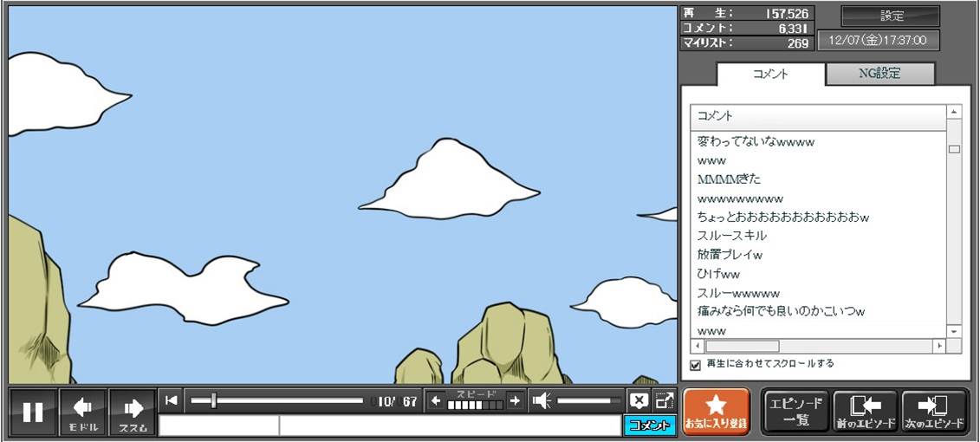The image size is (980, 442).
Task: Open the 設定 settings button
Action: 891,16
